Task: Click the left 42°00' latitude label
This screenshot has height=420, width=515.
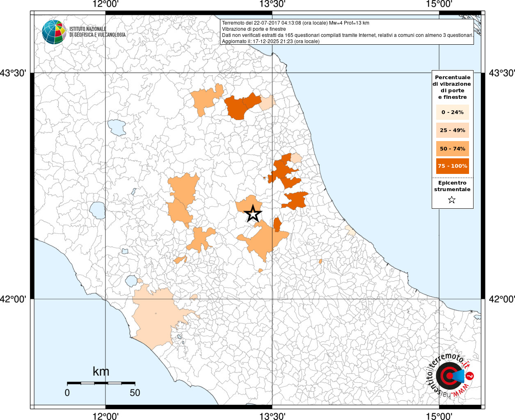Action: pyautogui.click(x=13, y=299)
